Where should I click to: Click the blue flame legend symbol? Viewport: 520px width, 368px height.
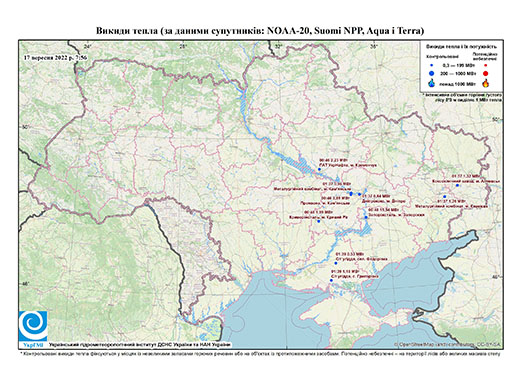pyautogui.click(x=432, y=83)
